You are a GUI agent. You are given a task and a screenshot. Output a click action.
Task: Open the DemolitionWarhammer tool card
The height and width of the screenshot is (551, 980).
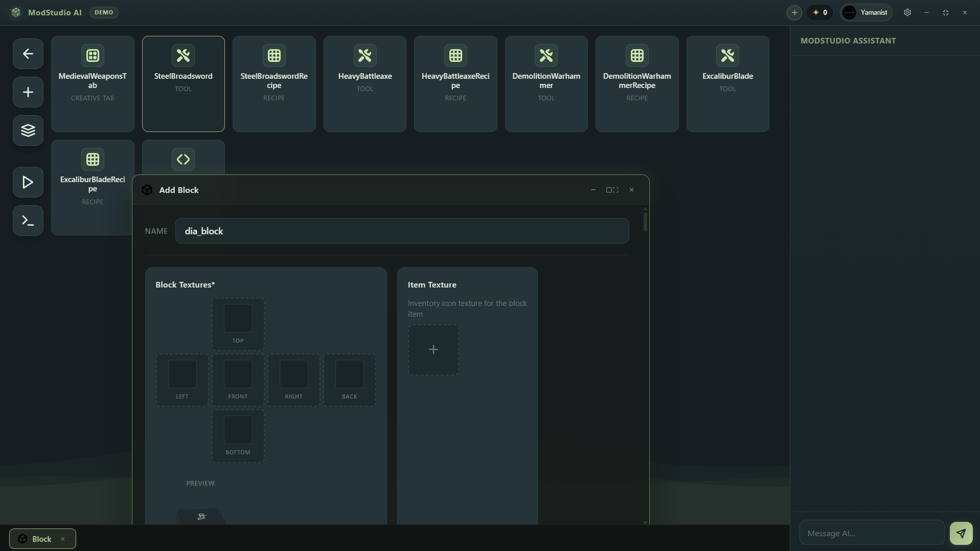(546, 84)
